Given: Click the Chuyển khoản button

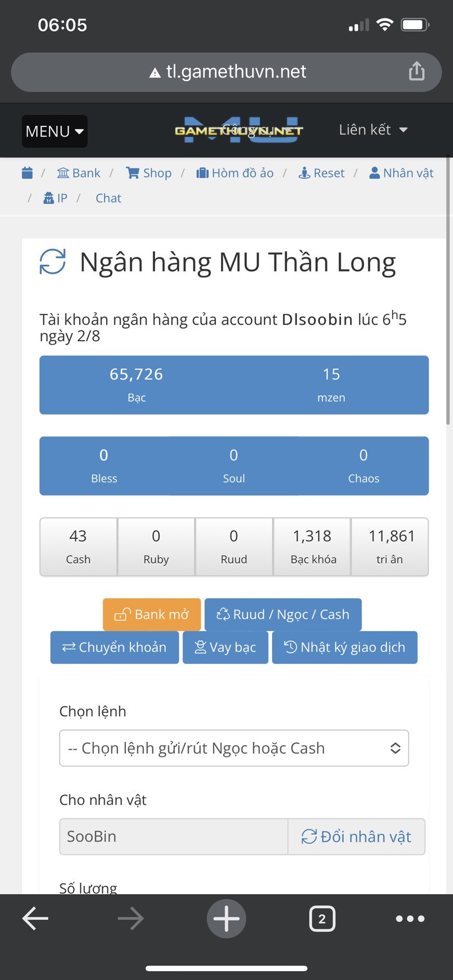Looking at the screenshot, I should (114, 647).
